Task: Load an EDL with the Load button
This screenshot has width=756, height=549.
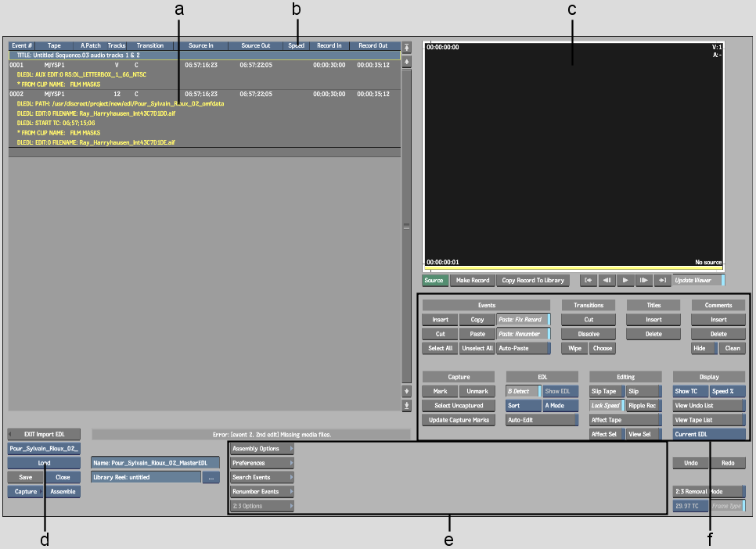Action: tap(44, 463)
